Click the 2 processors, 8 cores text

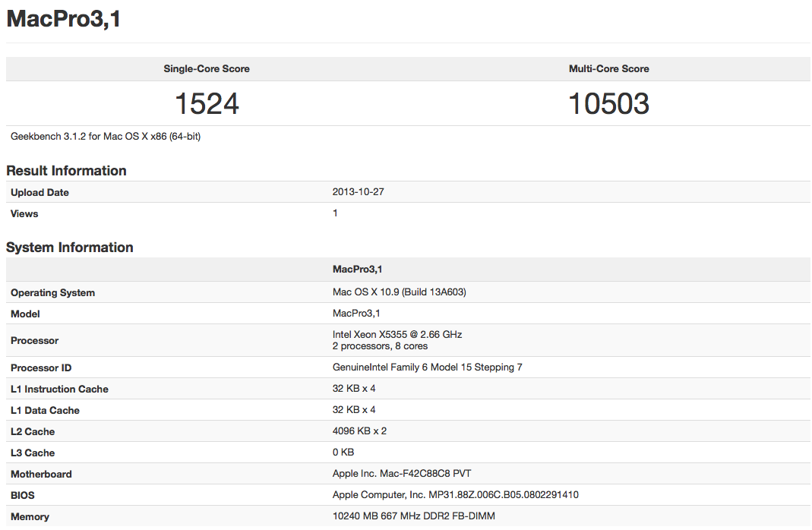pyautogui.click(x=380, y=345)
